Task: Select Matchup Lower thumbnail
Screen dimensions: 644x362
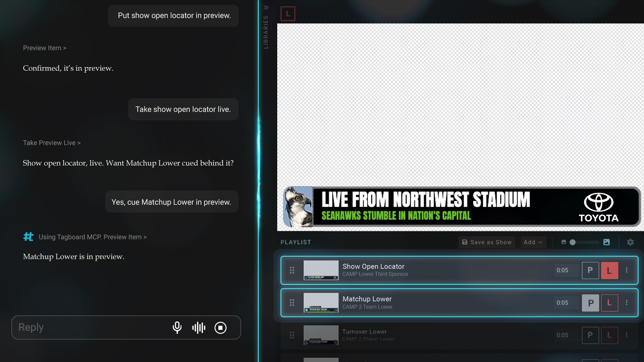Action: [321, 303]
